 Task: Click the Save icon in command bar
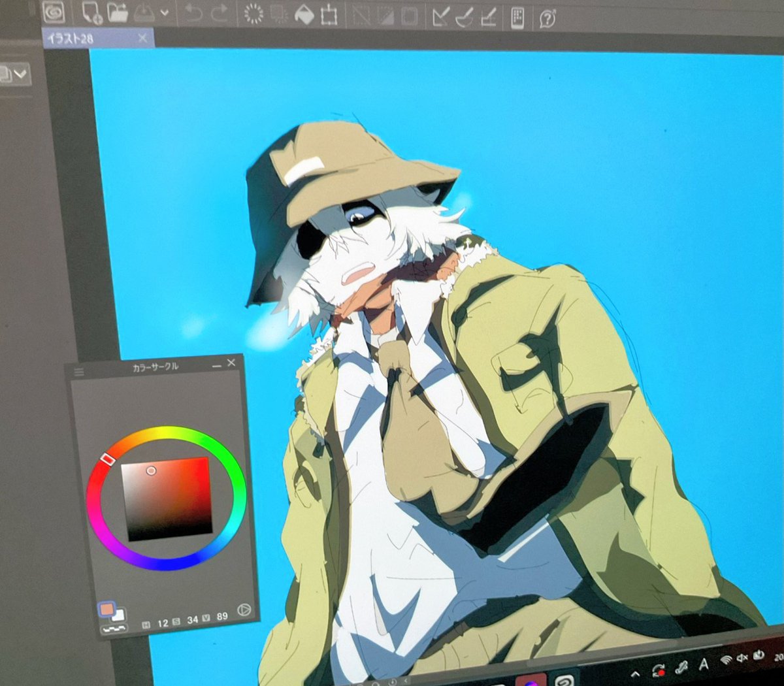[144, 13]
